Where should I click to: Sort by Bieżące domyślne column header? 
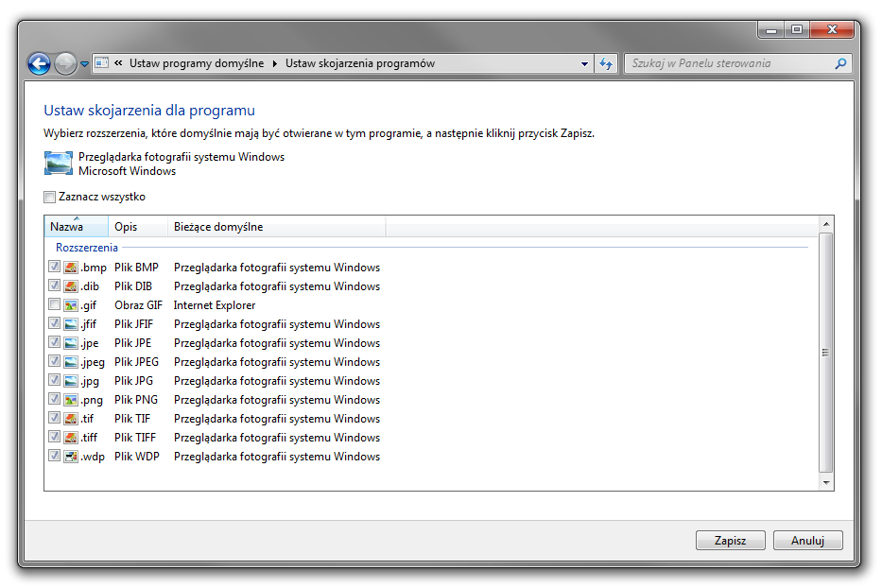(x=277, y=227)
